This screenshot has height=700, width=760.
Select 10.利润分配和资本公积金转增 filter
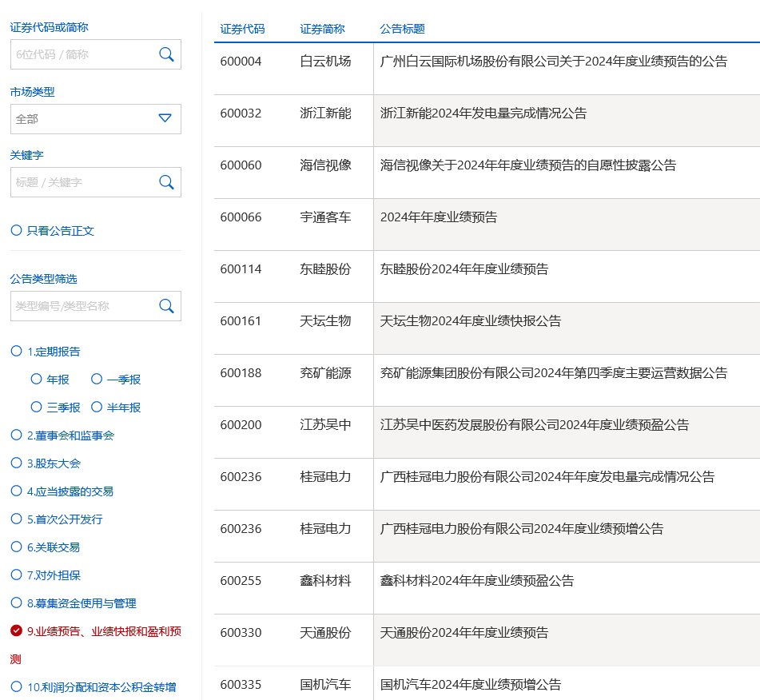click(x=16, y=686)
